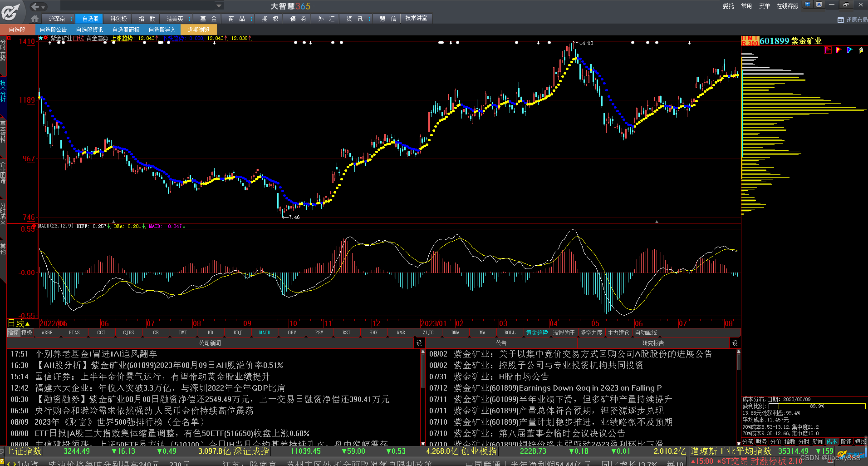Click the 获利比例 89.9% progress bar
Screen dimensions: 868x466
coord(816,406)
